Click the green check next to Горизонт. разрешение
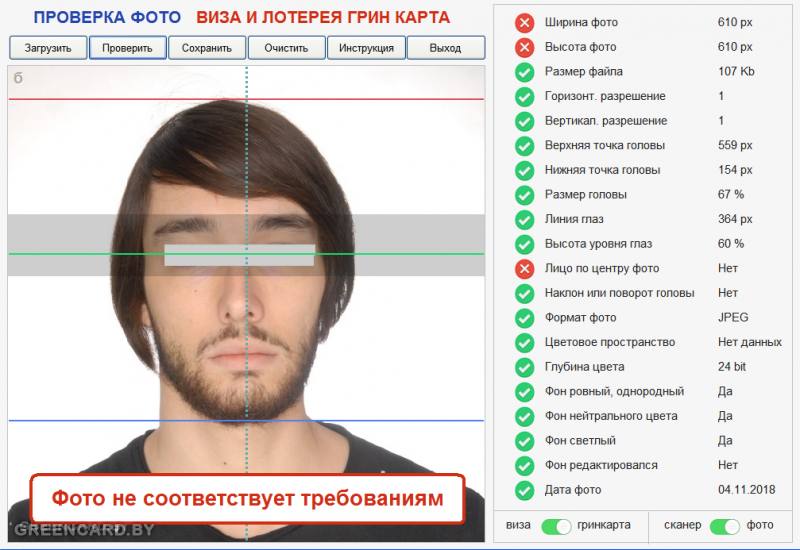Viewport: 800px width, 550px height. (x=524, y=96)
